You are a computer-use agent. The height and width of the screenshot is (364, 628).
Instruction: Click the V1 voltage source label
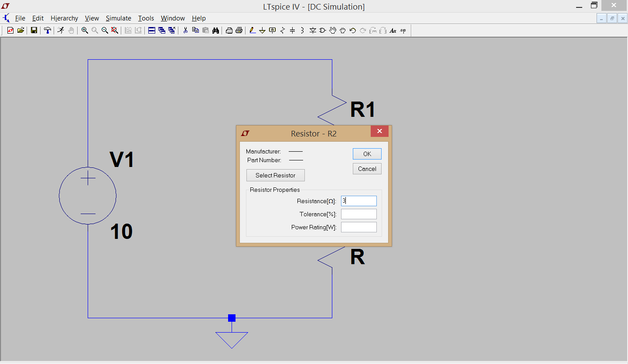(x=122, y=160)
